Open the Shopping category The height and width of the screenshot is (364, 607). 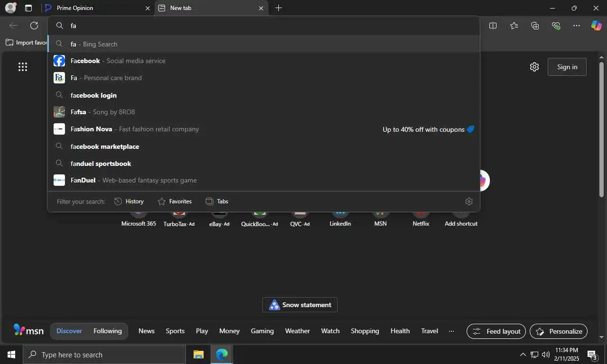(x=365, y=331)
